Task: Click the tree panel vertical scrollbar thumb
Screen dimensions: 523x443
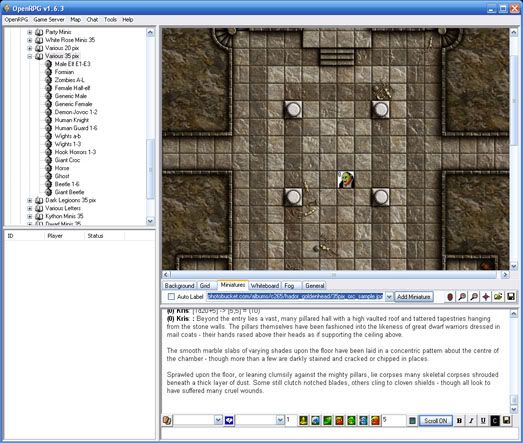Action: point(150,169)
